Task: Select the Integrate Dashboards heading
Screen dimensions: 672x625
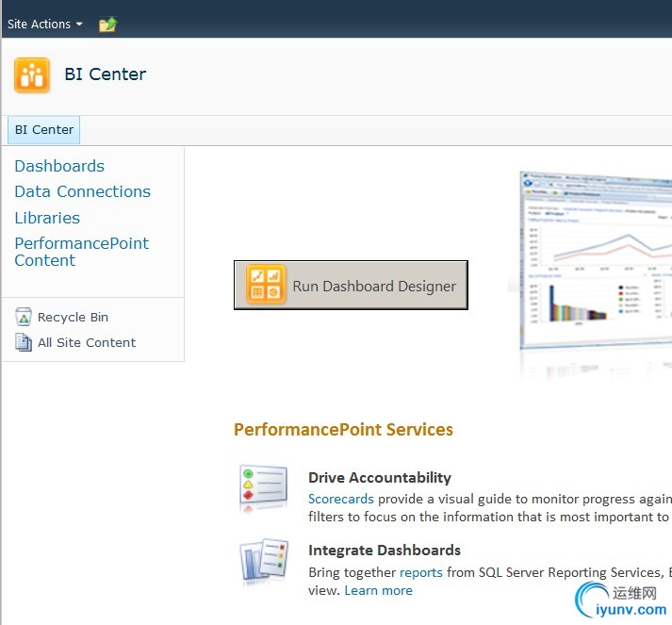Action: pos(385,550)
